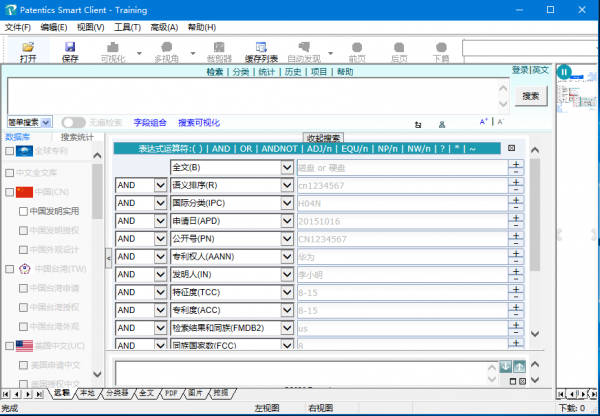Click the small icon left of the person icon
Viewport: 600px width, 416px height.
tap(418, 124)
